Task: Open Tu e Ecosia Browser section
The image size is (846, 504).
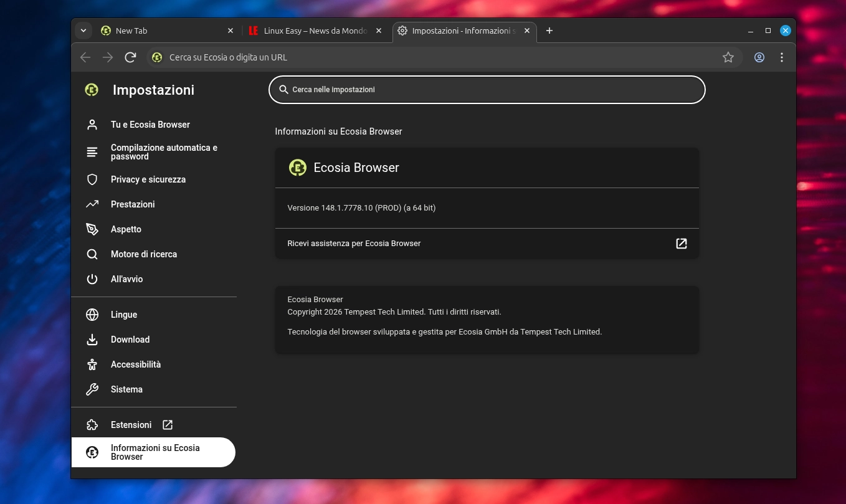Action: (154, 125)
